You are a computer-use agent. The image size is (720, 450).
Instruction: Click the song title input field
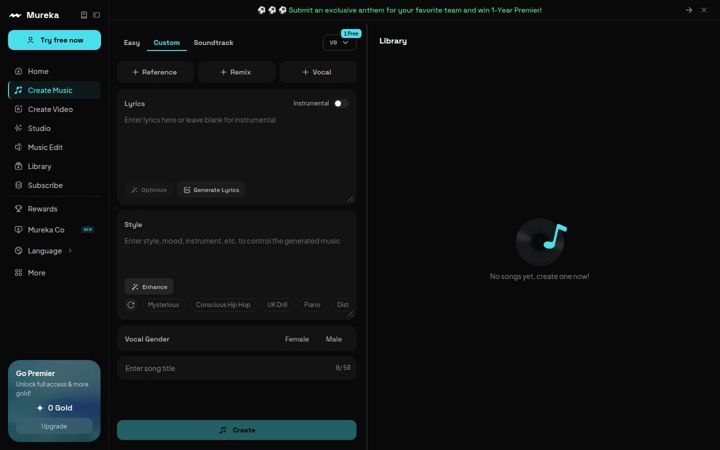(236, 368)
